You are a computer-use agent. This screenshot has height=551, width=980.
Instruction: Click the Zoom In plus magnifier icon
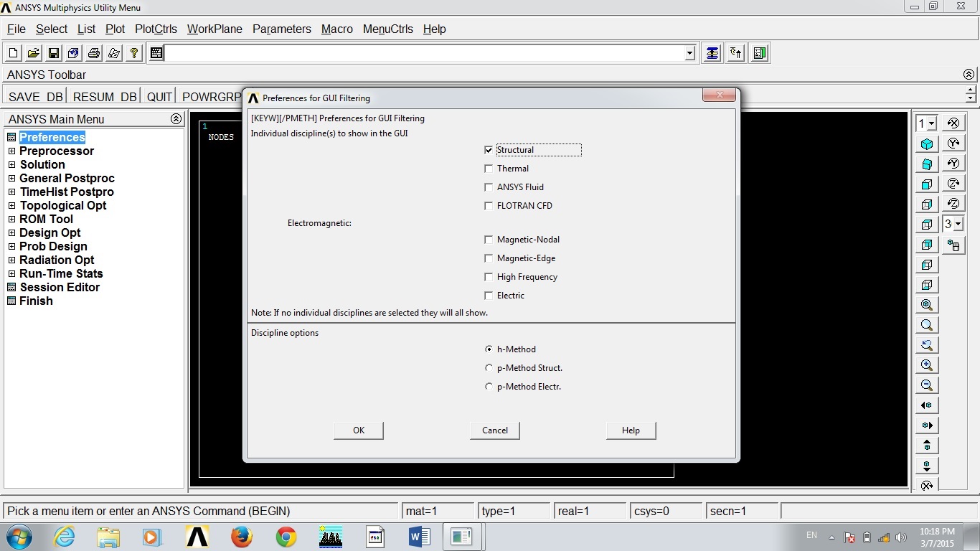pyautogui.click(x=927, y=364)
